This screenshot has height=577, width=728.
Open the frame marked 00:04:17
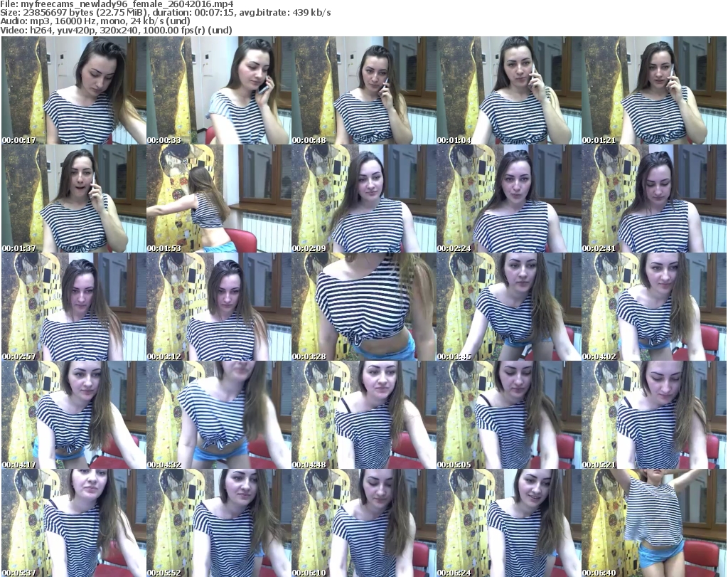point(74,415)
